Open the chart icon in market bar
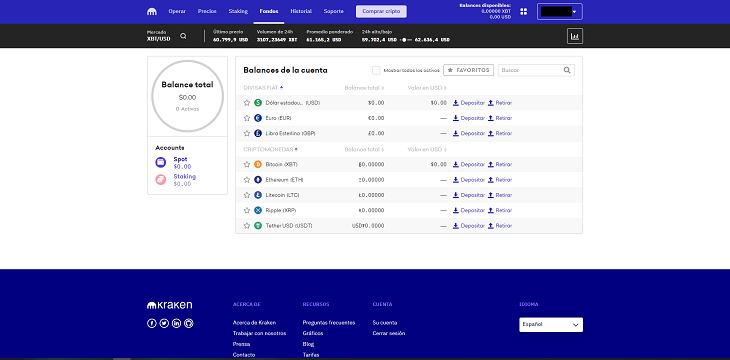Viewport: 730px width, 360px height. pos(575,36)
